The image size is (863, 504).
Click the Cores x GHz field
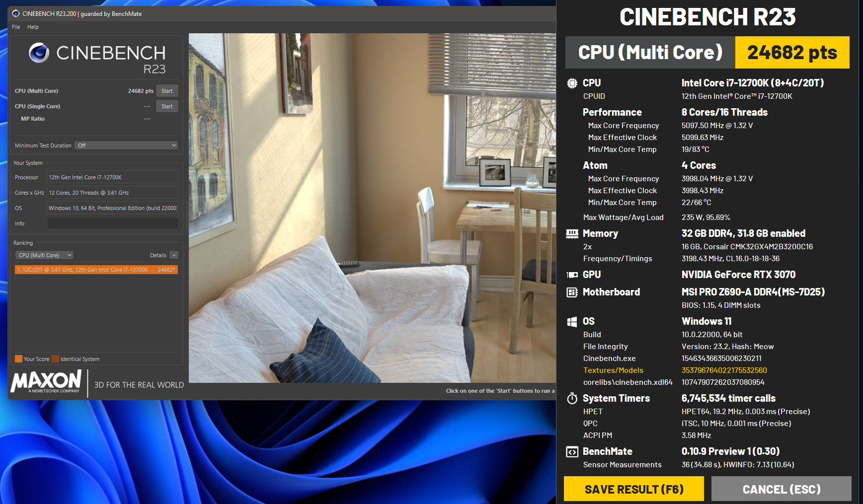tap(112, 193)
